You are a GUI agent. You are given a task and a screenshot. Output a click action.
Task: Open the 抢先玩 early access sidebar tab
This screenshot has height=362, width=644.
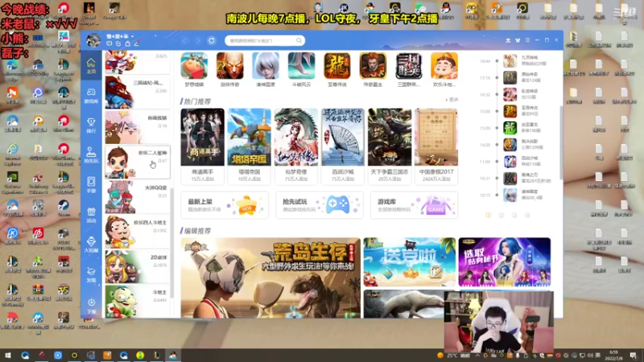[91, 155]
